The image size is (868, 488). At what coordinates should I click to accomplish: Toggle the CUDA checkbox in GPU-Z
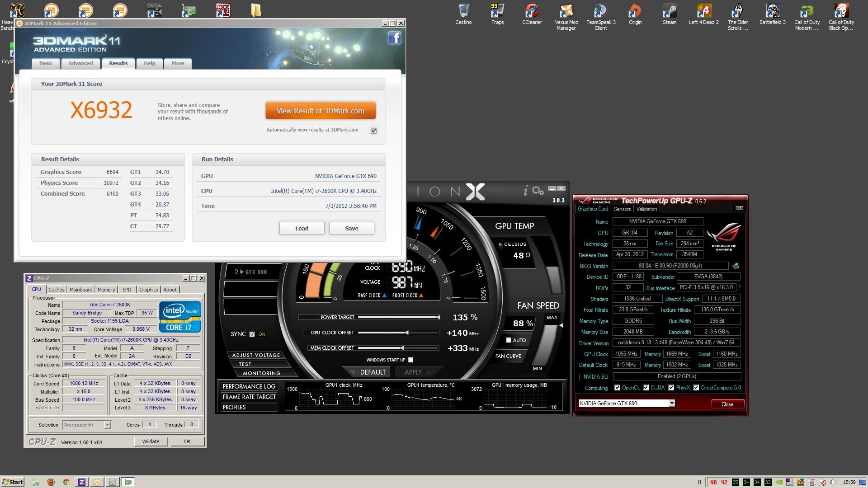pyautogui.click(x=646, y=388)
